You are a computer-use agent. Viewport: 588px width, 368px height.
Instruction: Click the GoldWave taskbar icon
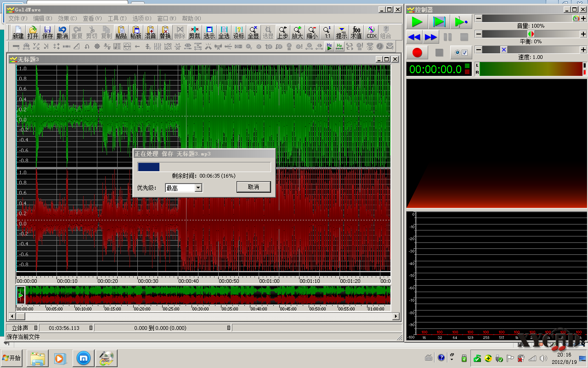tap(107, 358)
